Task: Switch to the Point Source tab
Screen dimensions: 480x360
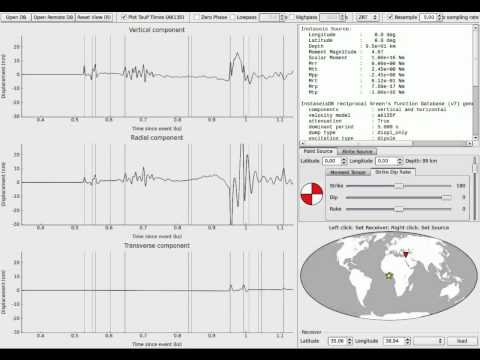Action: (318, 151)
